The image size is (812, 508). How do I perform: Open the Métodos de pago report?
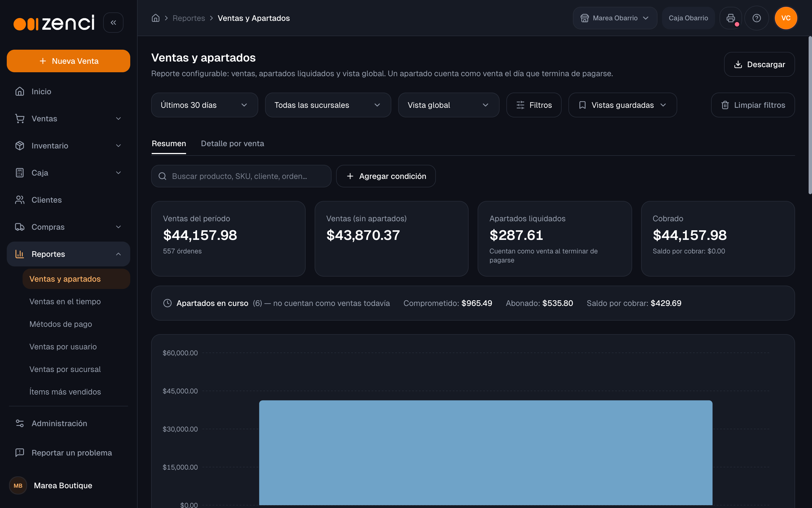tap(76, 324)
